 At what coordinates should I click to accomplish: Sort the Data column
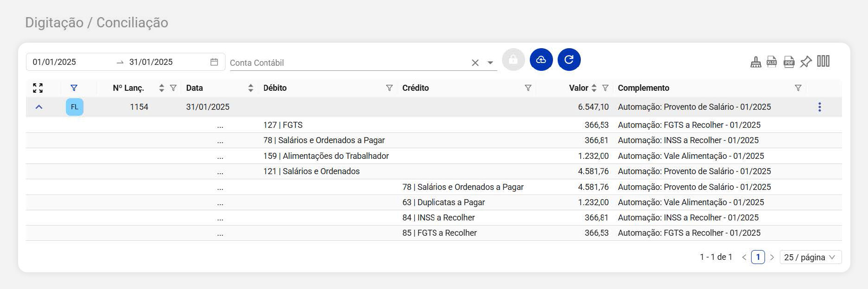(251, 88)
